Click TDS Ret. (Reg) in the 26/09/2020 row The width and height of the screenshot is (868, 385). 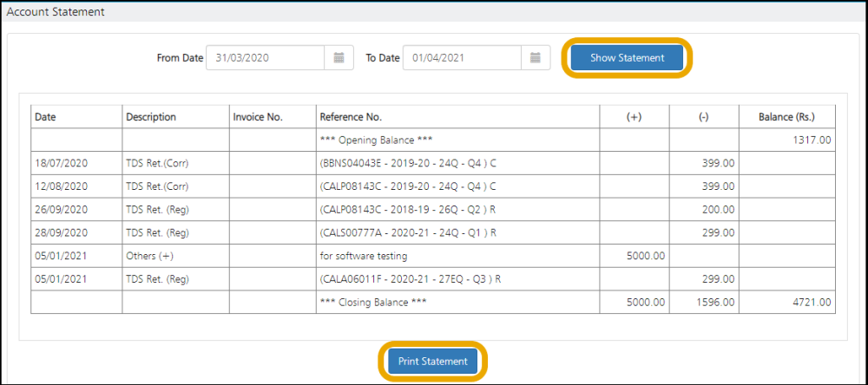pyautogui.click(x=157, y=210)
